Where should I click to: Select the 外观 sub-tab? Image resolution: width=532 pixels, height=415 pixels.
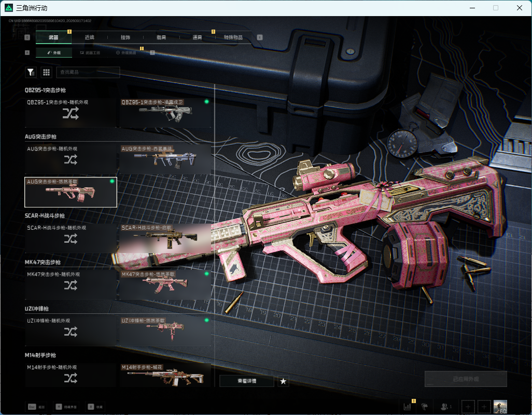click(54, 52)
